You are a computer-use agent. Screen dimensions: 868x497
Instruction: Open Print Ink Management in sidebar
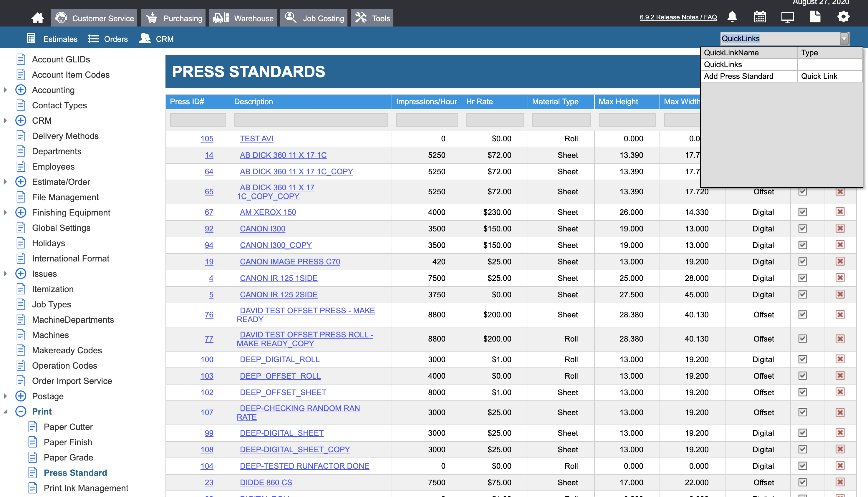[86, 488]
